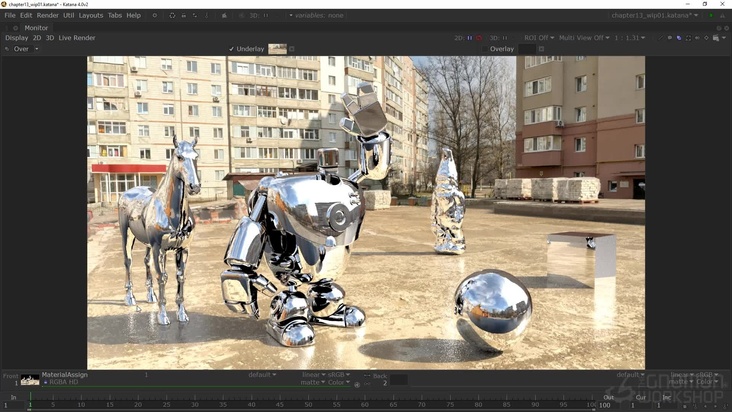Open the Multi View Off dropdown
Image resolution: width=732 pixels, height=412 pixels.
pos(584,38)
